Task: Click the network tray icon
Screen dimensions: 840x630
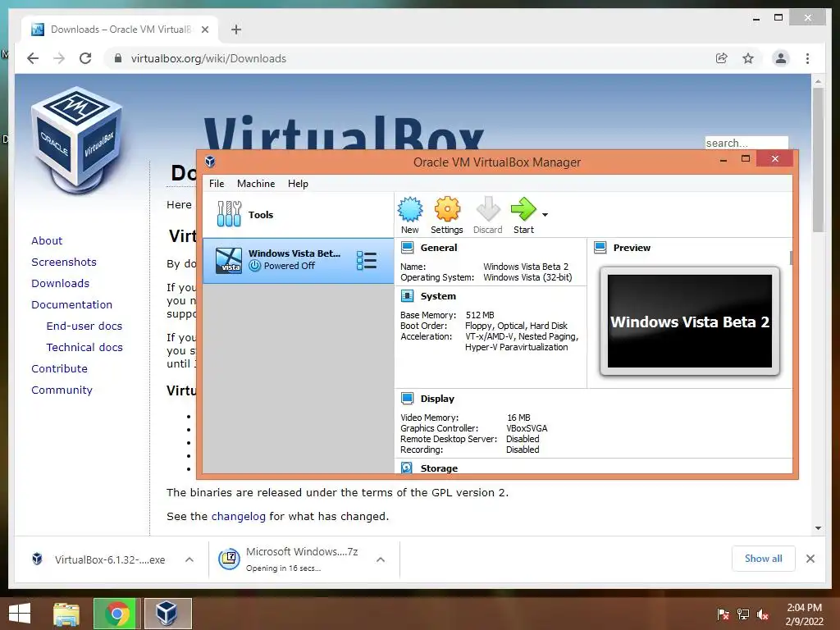Action: click(743, 614)
